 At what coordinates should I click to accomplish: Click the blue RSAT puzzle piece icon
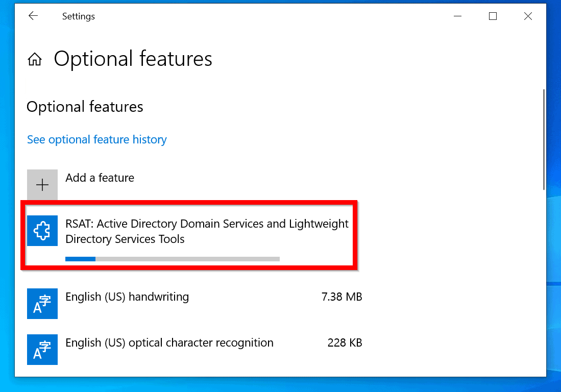coord(42,231)
